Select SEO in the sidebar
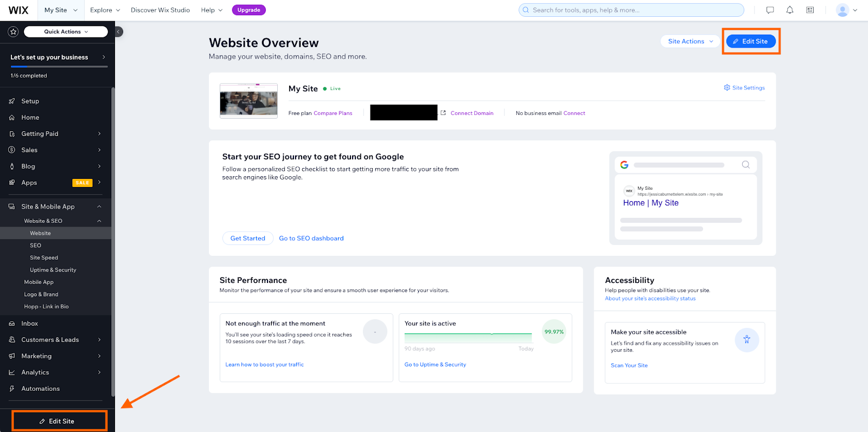The image size is (868, 432). tap(36, 246)
